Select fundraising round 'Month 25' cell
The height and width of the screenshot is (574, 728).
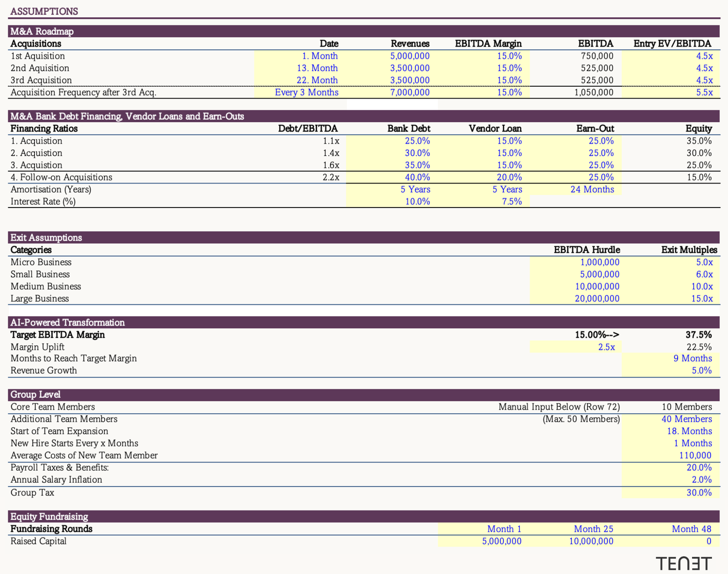coord(576,529)
